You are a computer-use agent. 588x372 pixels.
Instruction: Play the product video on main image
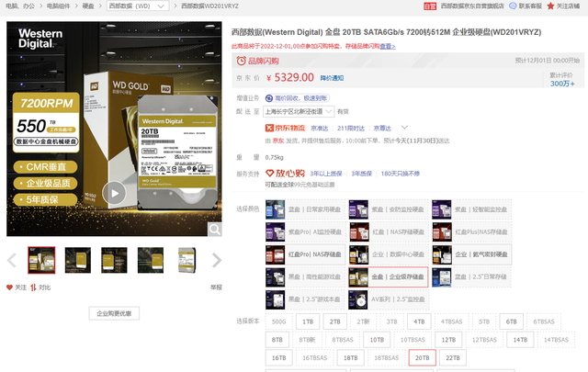click(114, 193)
